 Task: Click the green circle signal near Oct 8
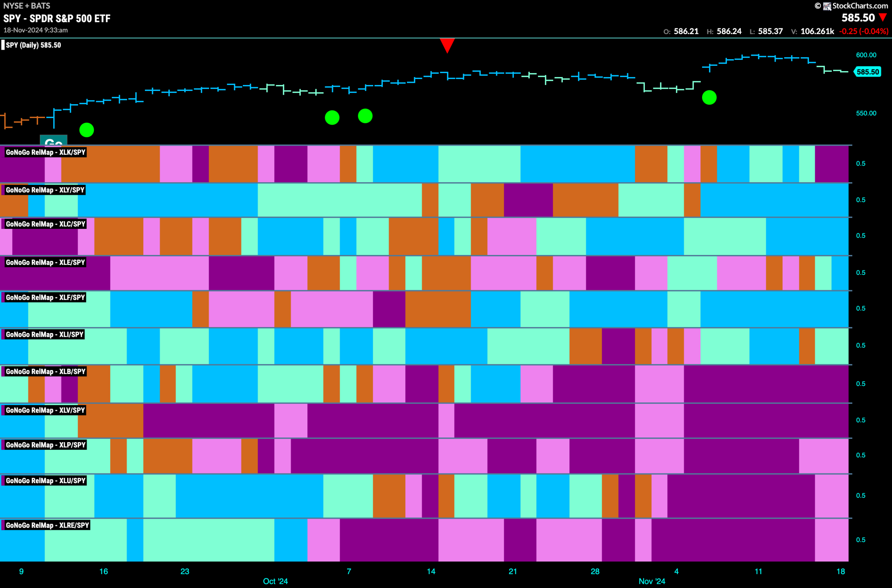point(365,116)
